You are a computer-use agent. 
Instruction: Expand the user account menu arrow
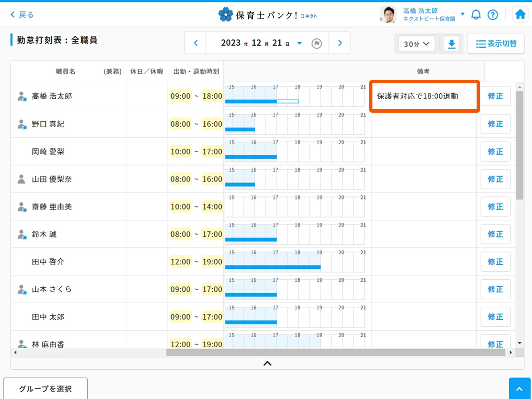[463, 14]
